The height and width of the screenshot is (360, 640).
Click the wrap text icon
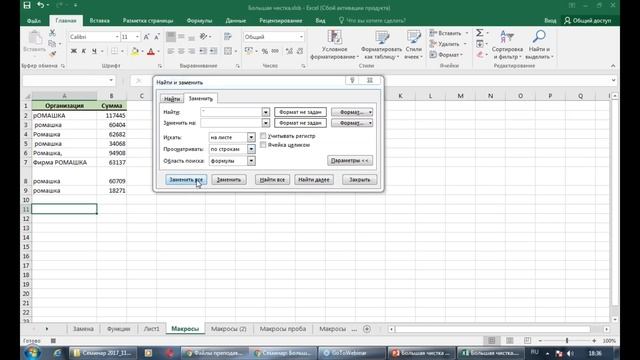pyautogui.click(x=228, y=37)
